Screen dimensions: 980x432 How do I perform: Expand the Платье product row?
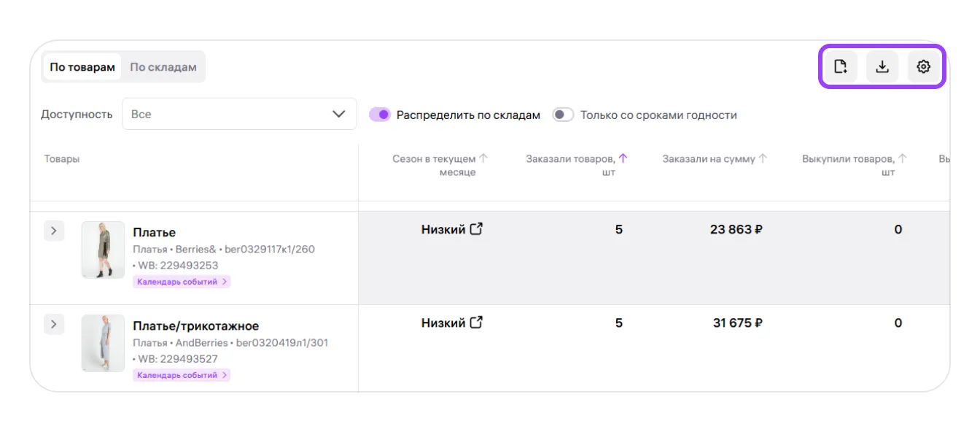(x=54, y=231)
